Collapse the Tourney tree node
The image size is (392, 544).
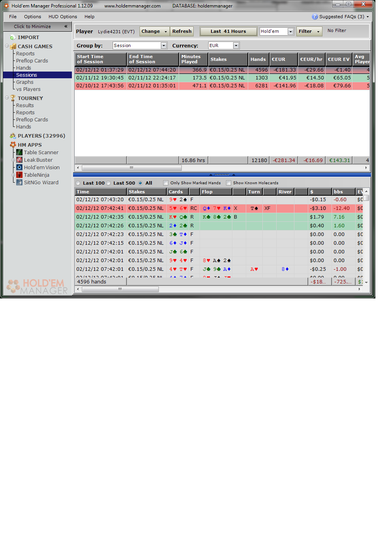click(7, 98)
